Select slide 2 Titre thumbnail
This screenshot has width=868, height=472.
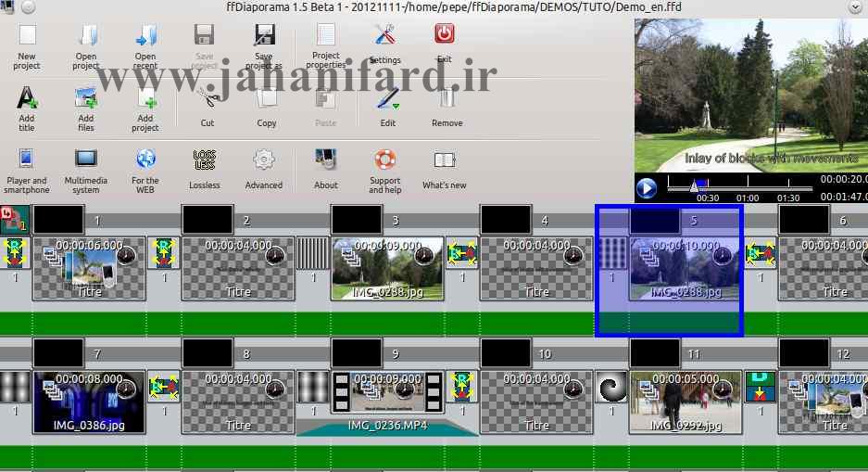(x=239, y=269)
